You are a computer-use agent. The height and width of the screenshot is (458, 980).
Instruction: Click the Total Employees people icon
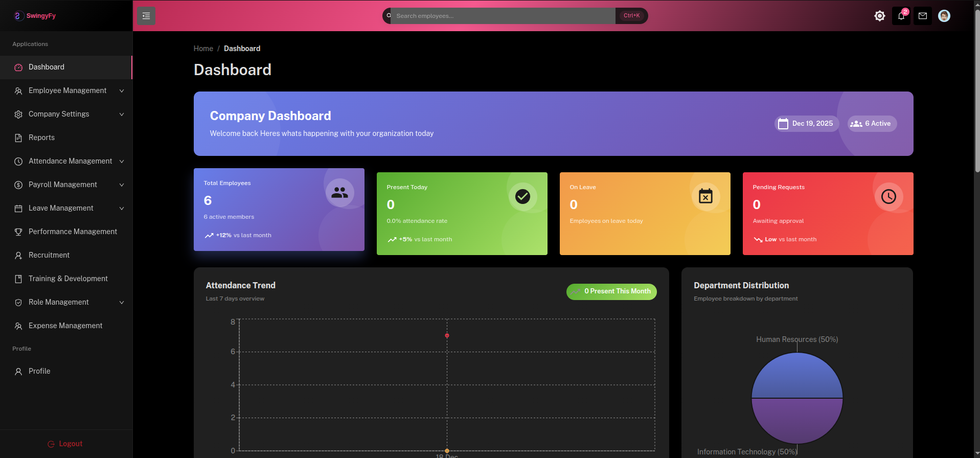(339, 193)
